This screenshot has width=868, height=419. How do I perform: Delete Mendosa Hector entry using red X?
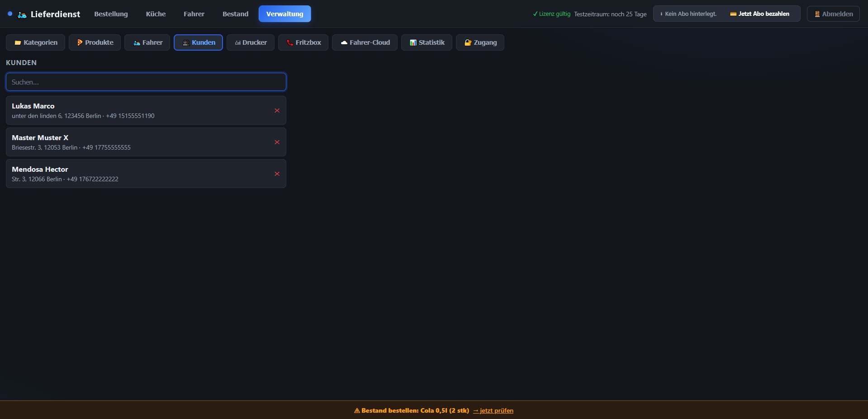(x=277, y=174)
